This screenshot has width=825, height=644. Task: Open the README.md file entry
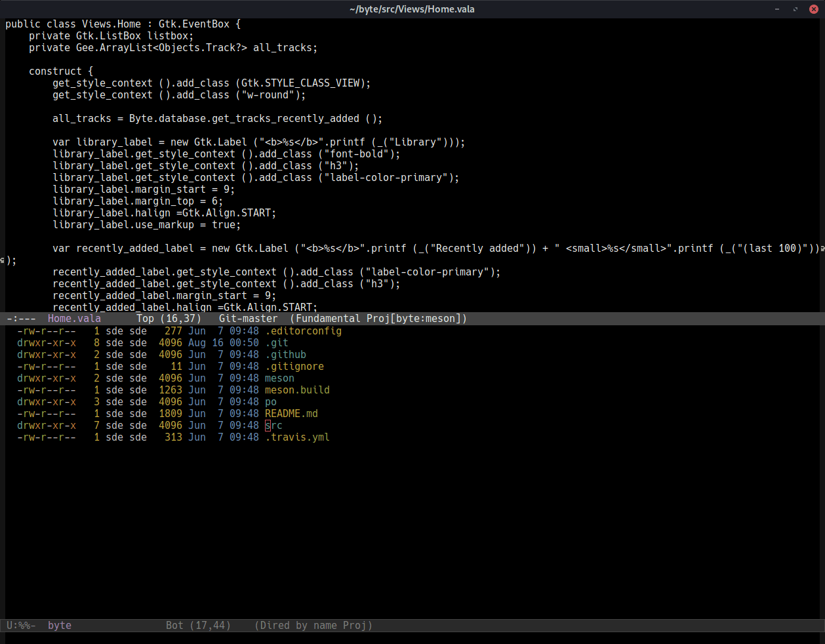click(x=291, y=414)
